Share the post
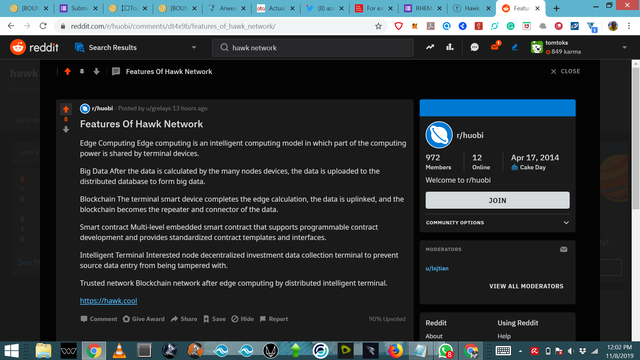 point(184,319)
